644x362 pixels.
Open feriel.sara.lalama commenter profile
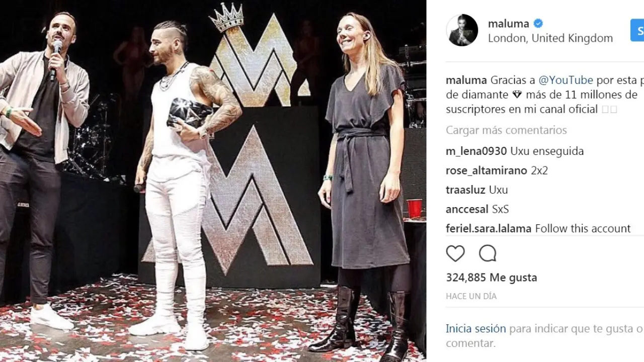pyautogui.click(x=489, y=228)
